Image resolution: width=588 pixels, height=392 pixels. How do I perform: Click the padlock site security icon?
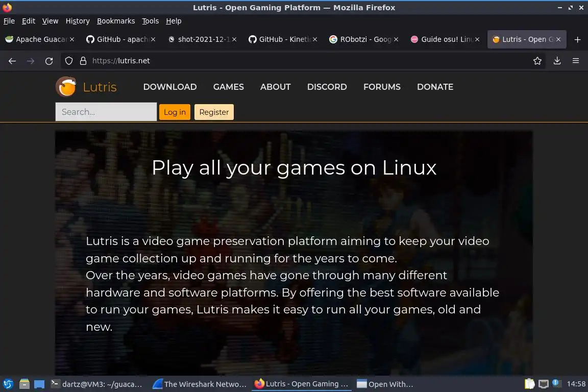[x=83, y=61]
